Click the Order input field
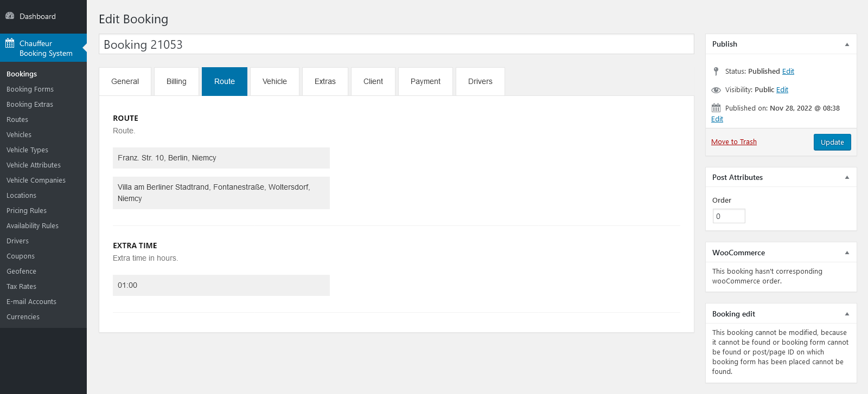Viewport: 868px width, 394px height. 729,216
